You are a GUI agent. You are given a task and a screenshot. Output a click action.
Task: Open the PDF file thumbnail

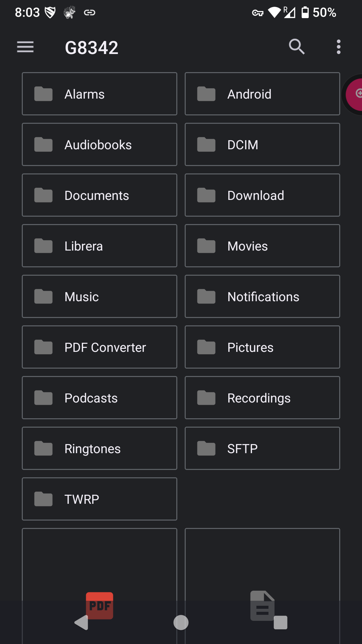100,570
